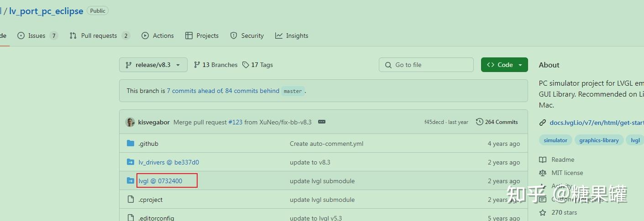
Task: View the 13 Branches link
Action: [215, 65]
